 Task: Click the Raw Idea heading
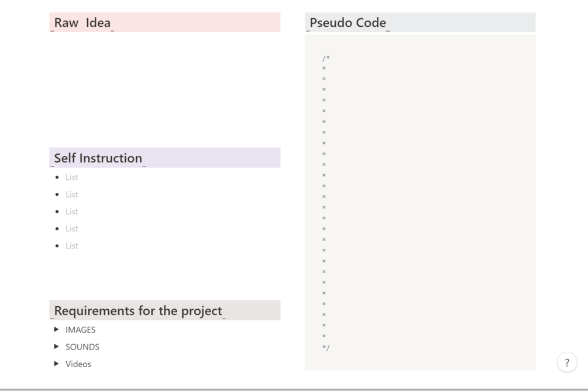click(x=82, y=23)
